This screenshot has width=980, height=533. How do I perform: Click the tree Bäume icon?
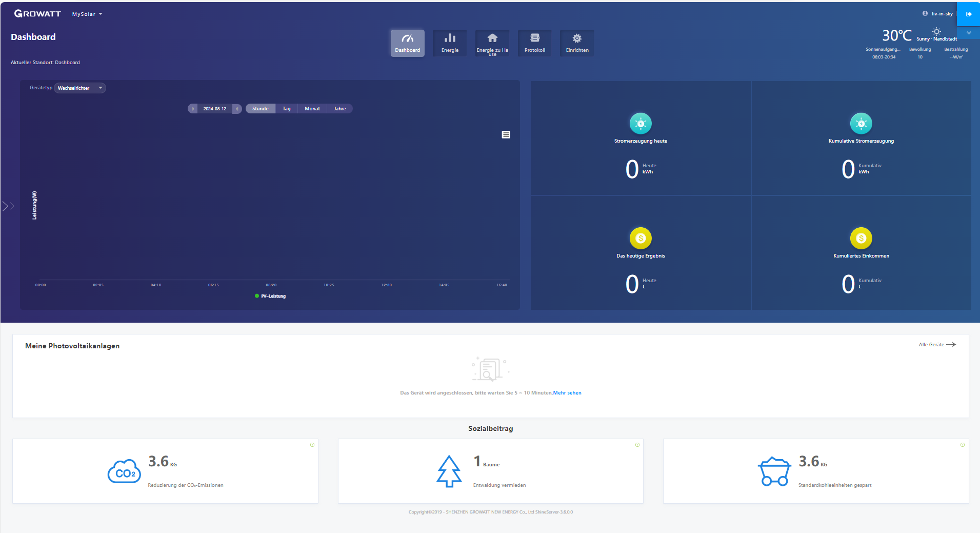coord(449,471)
